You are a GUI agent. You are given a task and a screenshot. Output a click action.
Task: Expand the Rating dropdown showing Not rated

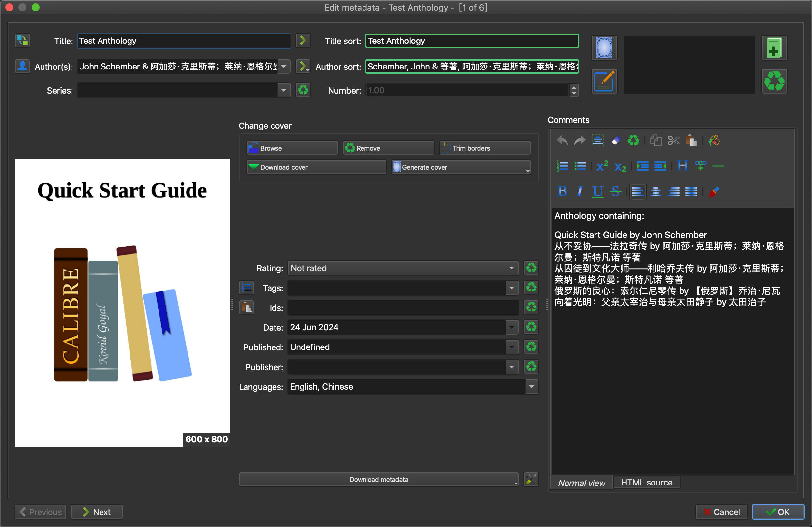pyautogui.click(x=403, y=268)
